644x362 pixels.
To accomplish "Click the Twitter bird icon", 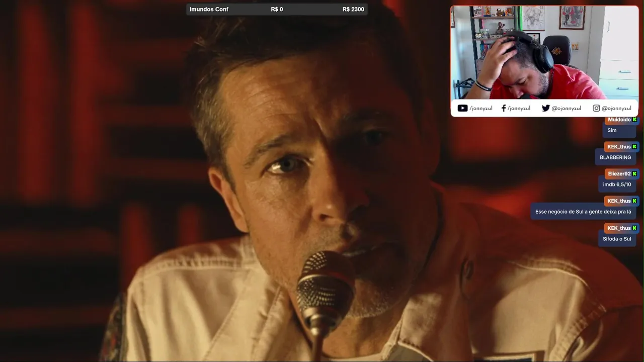I will (545, 108).
